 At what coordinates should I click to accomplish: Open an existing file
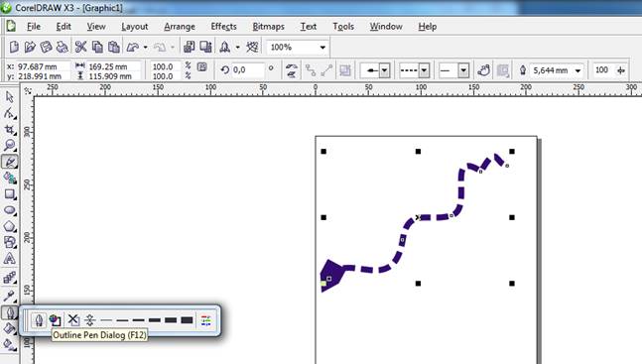pyautogui.click(x=30, y=47)
